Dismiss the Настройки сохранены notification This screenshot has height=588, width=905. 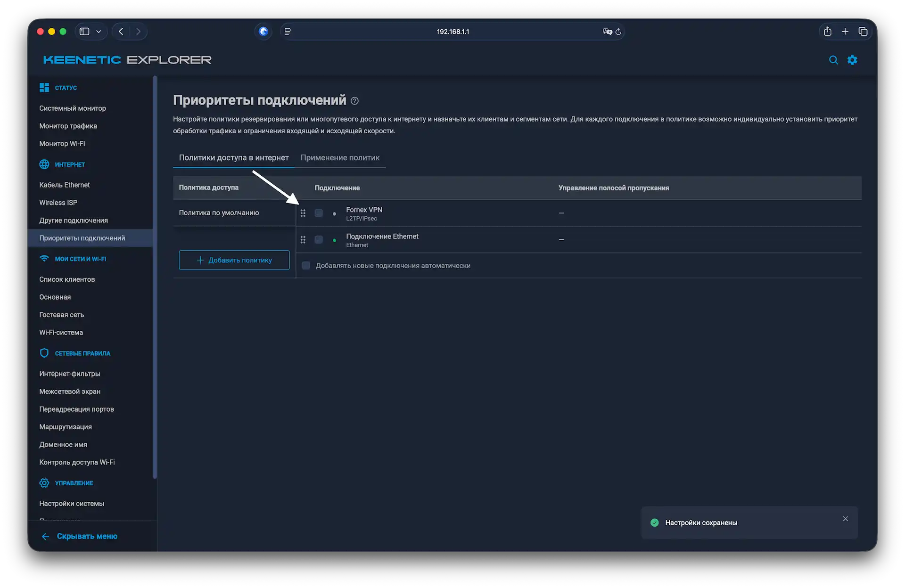point(845,519)
